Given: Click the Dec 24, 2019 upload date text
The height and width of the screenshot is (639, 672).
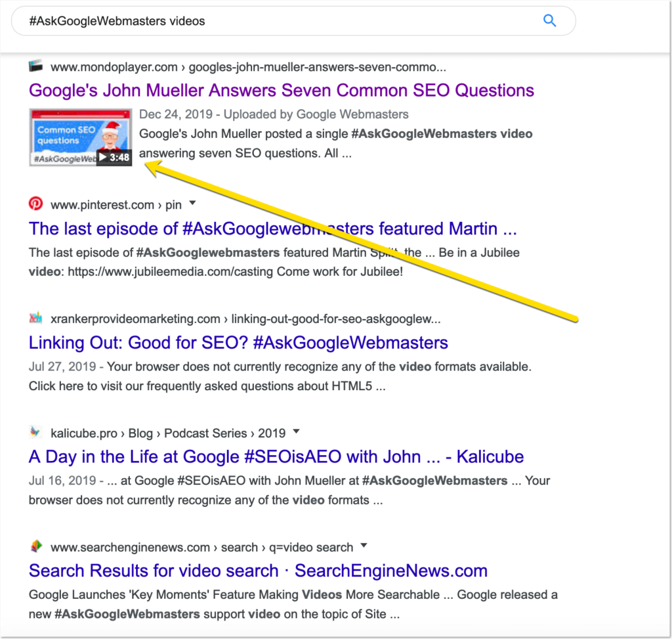Looking at the screenshot, I should 176,114.
